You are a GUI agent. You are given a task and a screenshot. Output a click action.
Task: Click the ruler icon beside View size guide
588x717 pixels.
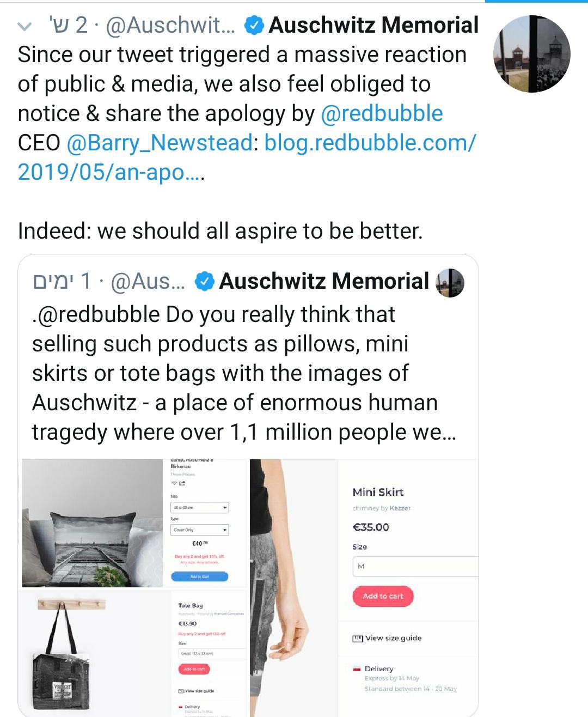tap(358, 639)
